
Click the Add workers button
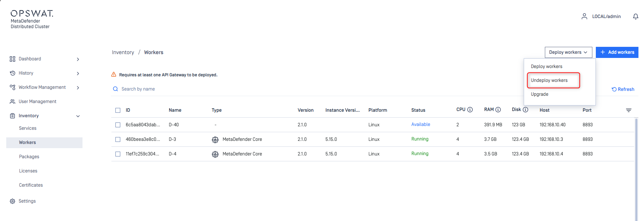pyautogui.click(x=617, y=52)
